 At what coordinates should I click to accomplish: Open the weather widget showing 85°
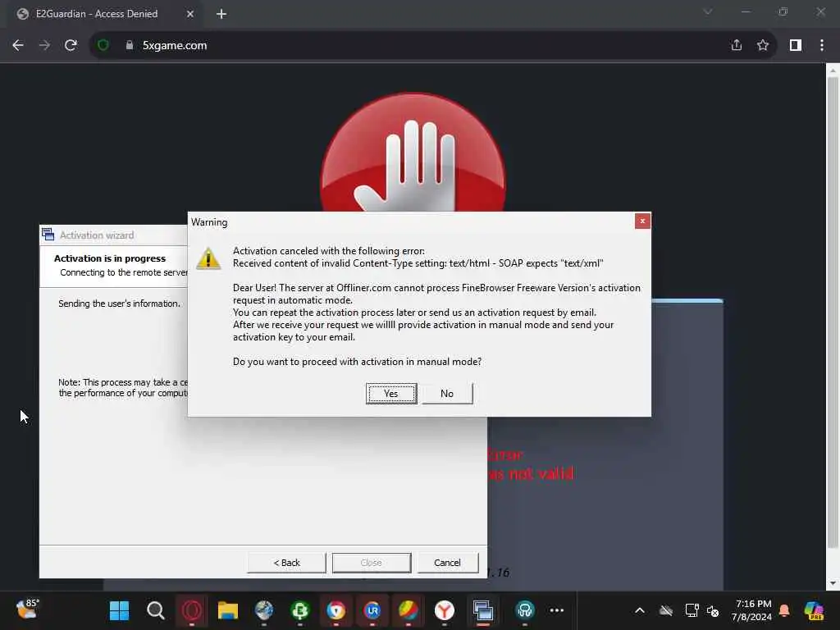point(27,609)
